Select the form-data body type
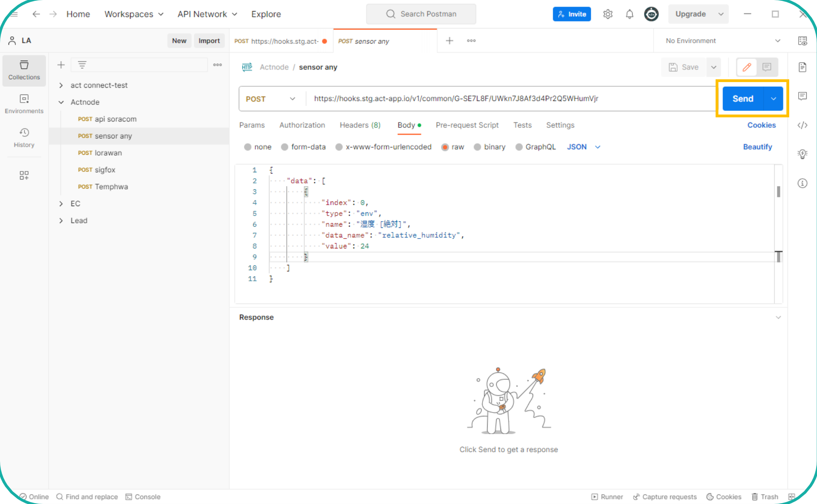 pos(303,147)
